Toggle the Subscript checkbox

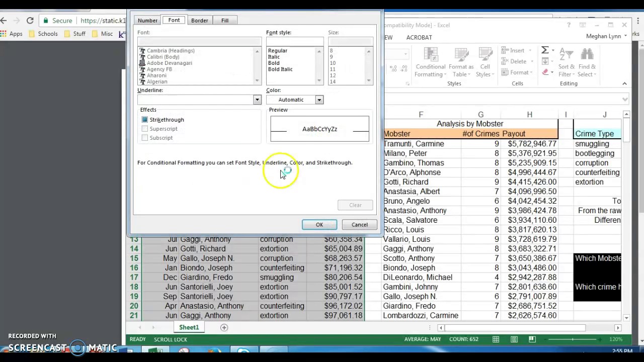(x=145, y=138)
